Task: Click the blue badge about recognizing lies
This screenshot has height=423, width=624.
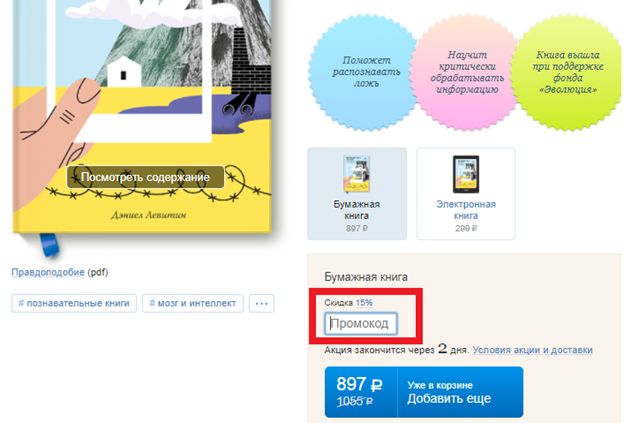Action: pos(365,73)
